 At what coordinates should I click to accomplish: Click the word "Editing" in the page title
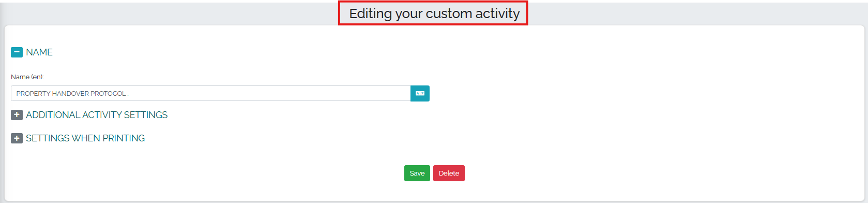pos(371,13)
